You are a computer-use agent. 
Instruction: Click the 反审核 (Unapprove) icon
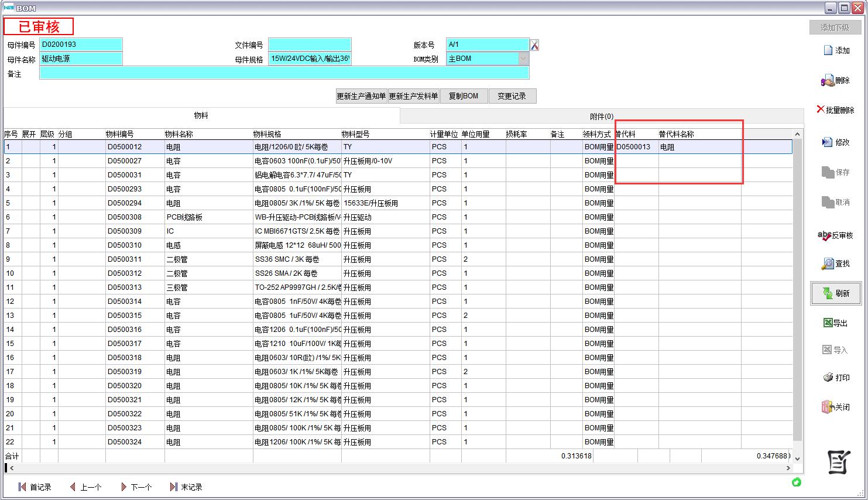pos(825,235)
